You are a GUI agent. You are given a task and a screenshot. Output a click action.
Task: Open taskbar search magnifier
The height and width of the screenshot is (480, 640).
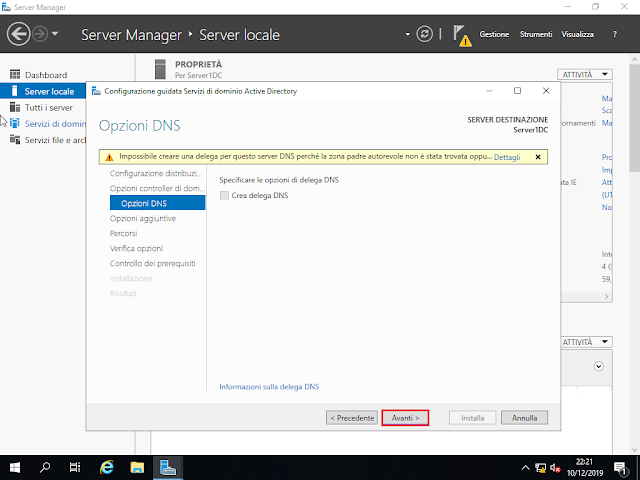coord(45,468)
